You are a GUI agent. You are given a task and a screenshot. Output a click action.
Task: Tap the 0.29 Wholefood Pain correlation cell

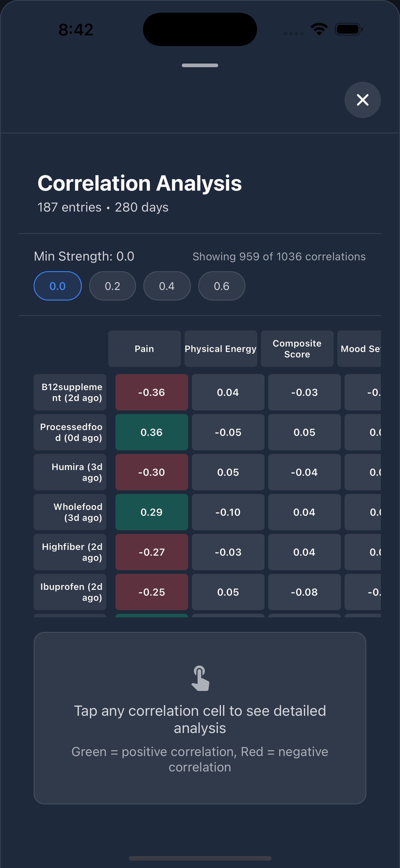tap(152, 512)
